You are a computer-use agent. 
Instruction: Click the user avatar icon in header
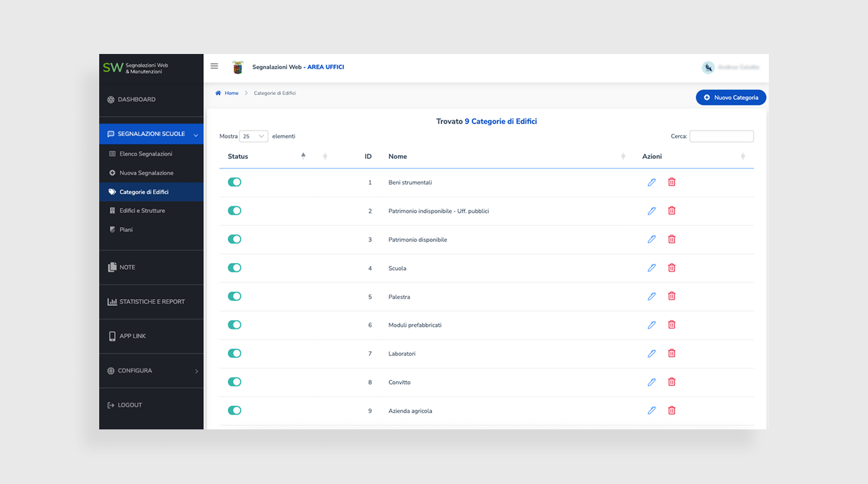tap(708, 68)
